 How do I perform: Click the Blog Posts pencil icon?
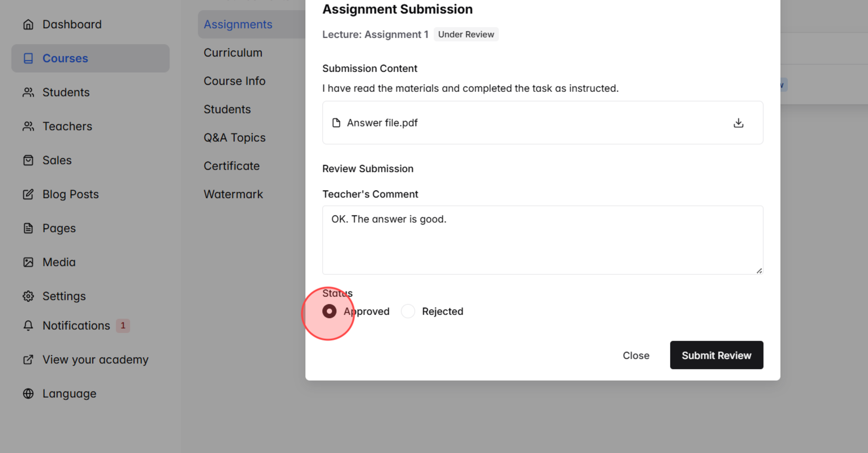tap(28, 194)
